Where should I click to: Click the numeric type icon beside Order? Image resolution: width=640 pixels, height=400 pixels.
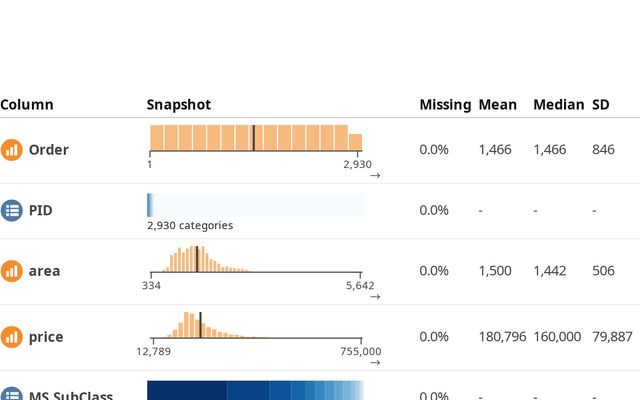pos(11,150)
